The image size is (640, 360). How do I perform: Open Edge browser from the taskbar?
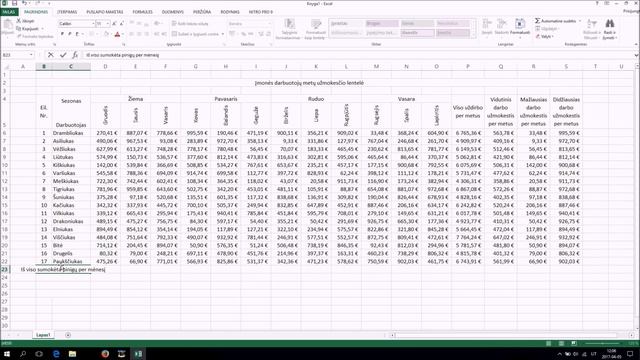tap(56, 354)
